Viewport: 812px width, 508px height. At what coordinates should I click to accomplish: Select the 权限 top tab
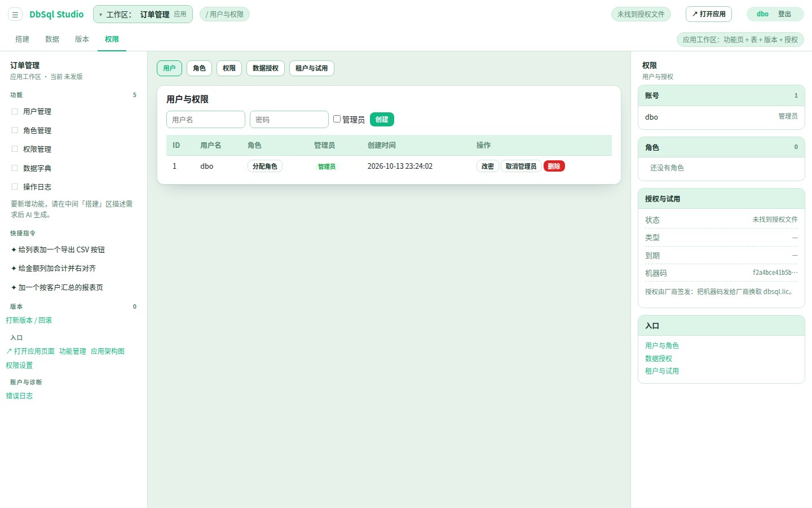click(x=112, y=39)
